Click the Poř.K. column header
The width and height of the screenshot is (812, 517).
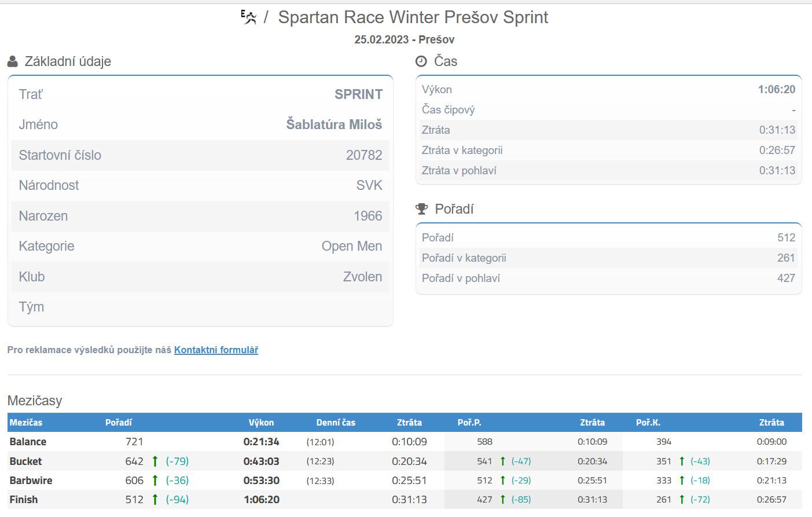click(x=648, y=423)
